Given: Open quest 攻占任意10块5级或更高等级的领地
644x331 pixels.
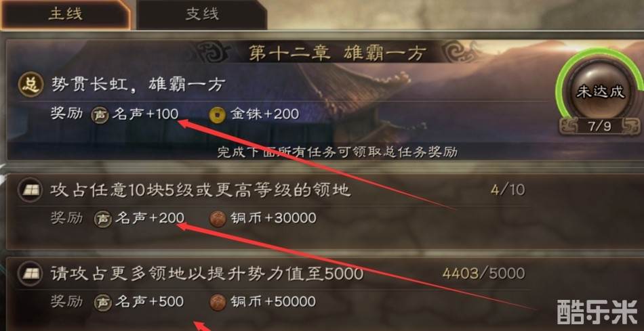Looking at the screenshot, I should click(x=201, y=190).
